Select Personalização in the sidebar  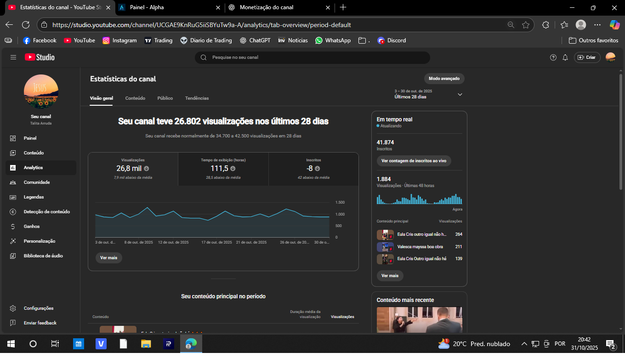[39, 241]
